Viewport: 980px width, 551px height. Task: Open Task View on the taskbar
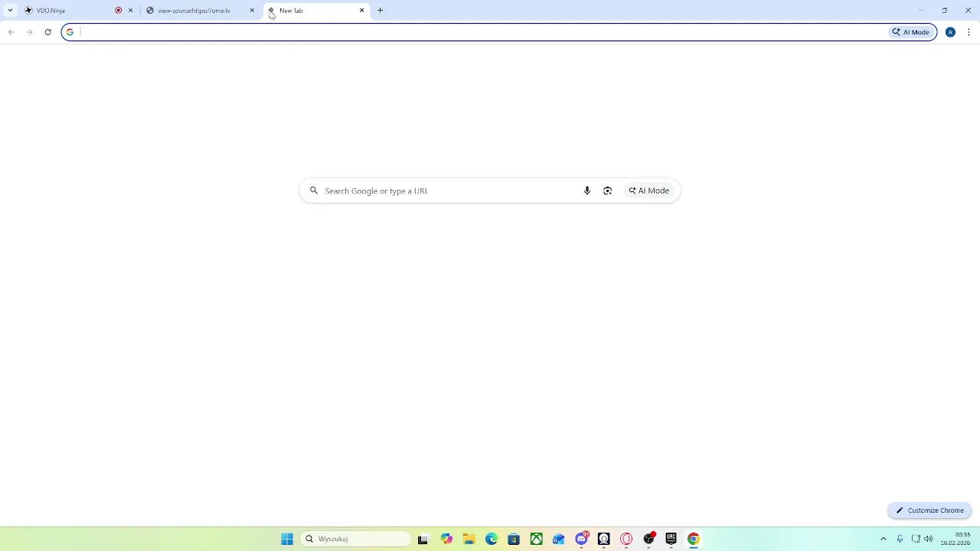coord(423,539)
